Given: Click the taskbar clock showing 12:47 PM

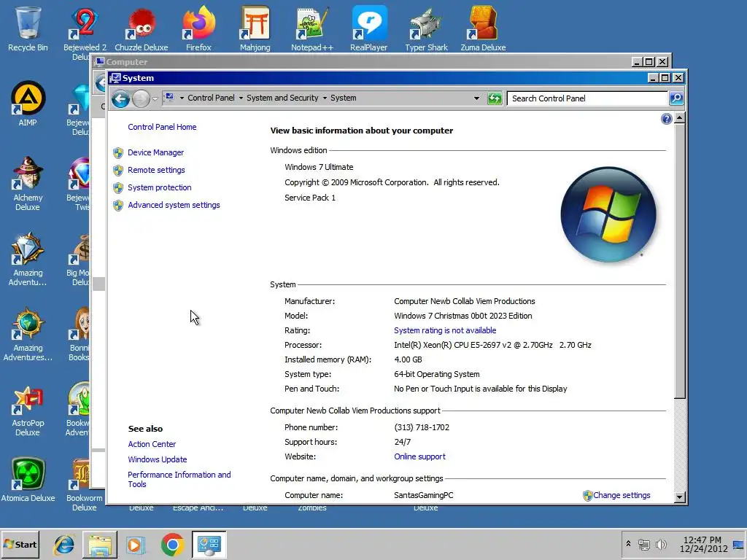Looking at the screenshot, I should 703,544.
